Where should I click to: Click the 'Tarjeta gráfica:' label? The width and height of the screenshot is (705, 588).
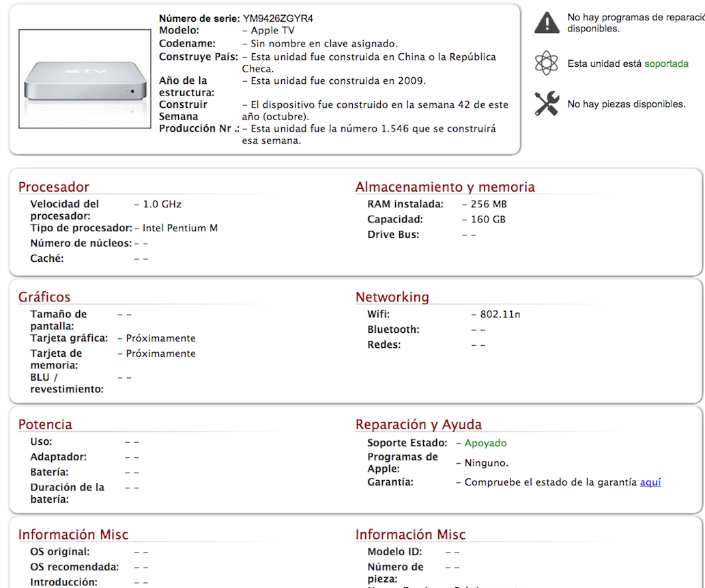tap(69, 338)
